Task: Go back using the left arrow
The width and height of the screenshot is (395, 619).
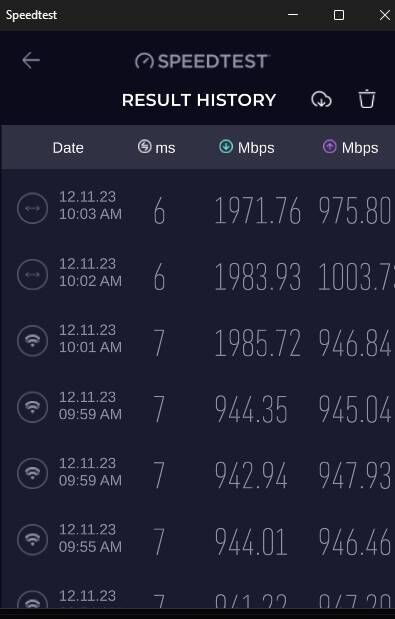Action: (31, 60)
